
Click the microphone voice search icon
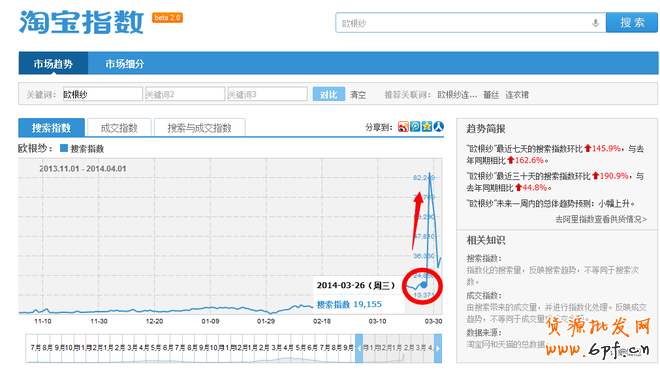(595, 23)
